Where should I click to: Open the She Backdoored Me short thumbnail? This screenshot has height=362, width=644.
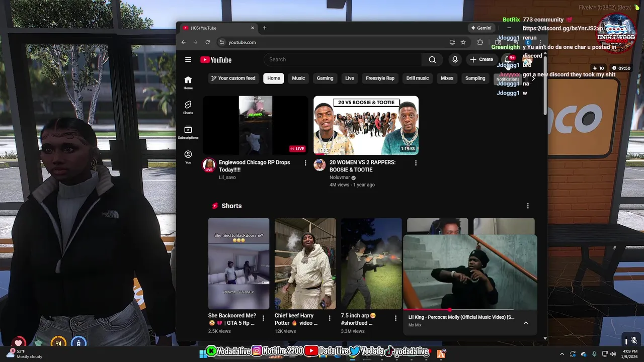pos(238,264)
